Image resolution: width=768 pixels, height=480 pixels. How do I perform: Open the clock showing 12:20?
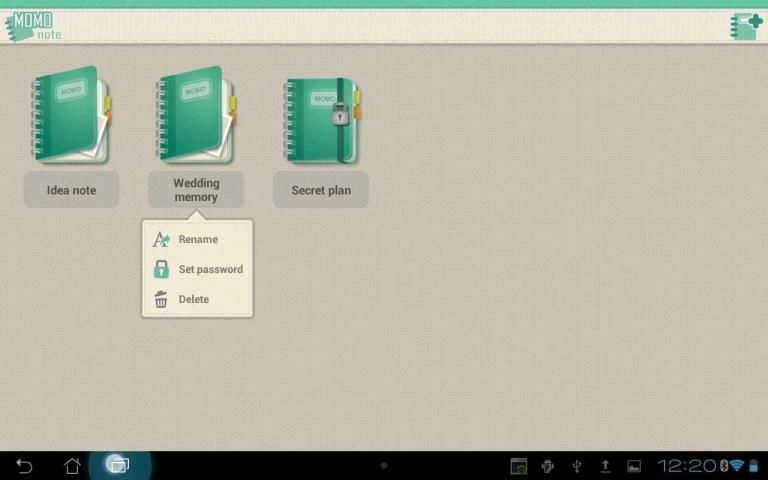[x=686, y=466]
